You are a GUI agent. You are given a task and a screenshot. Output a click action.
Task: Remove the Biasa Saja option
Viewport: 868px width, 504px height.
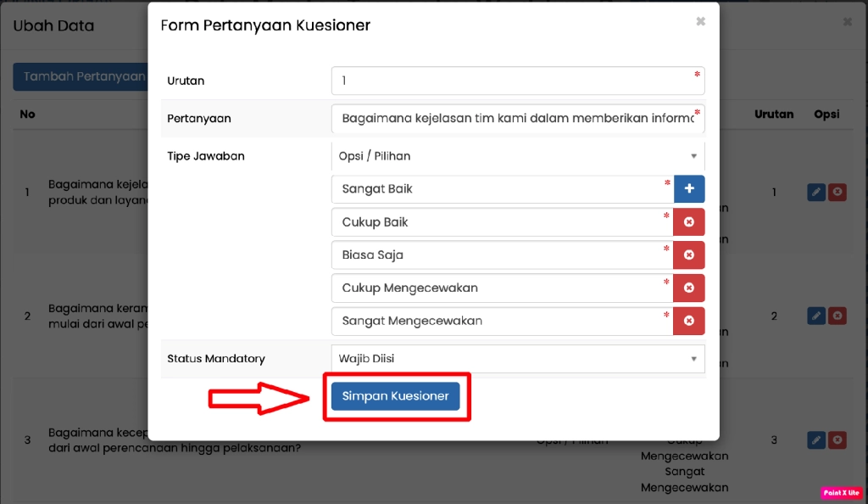(x=689, y=255)
